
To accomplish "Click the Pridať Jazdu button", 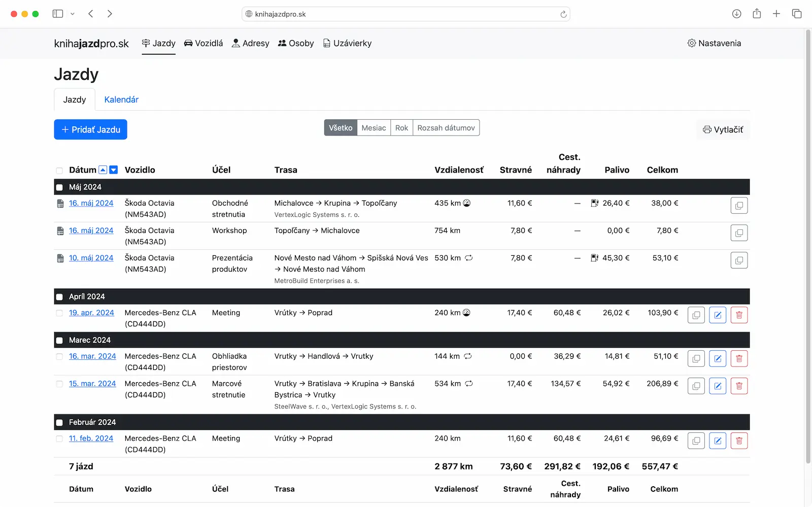I will pos(91,129).
